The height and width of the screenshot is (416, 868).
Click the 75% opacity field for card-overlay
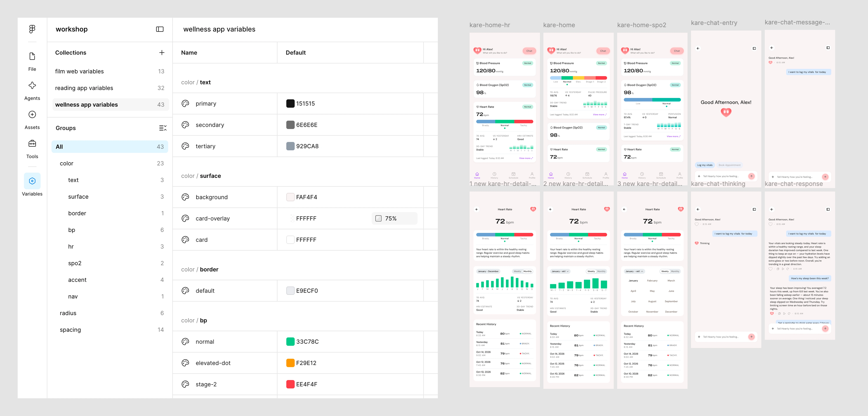[x=395, y=218]
